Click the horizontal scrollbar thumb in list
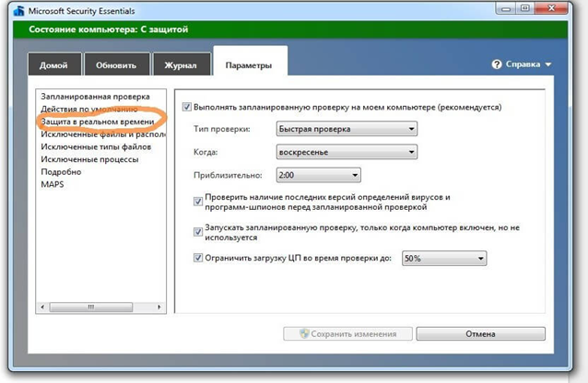This screenshot has width=588, height=383. point(90,307)
